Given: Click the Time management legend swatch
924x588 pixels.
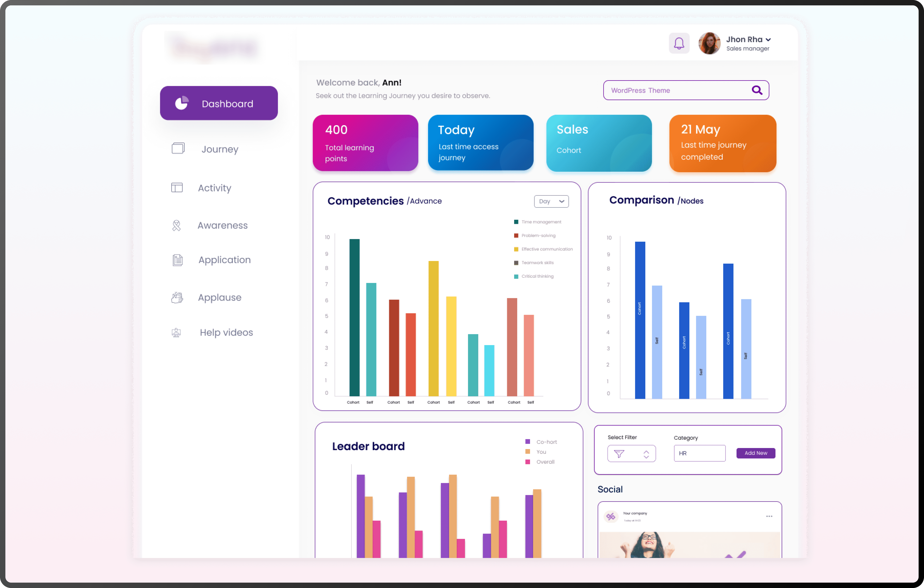Looking at the screenshot, I should tap(516, 222).
